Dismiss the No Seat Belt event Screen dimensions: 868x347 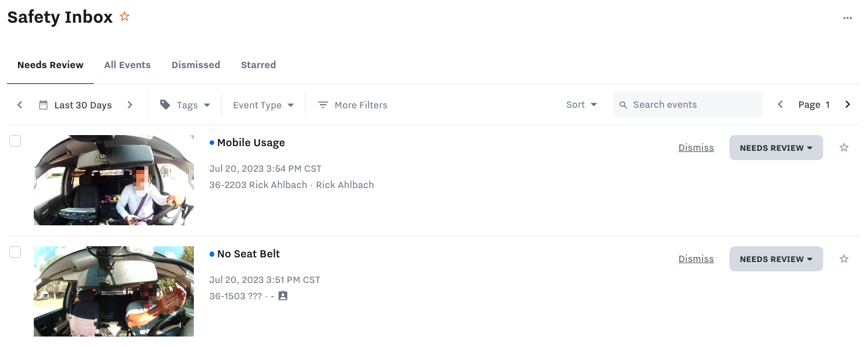[696, 259]
